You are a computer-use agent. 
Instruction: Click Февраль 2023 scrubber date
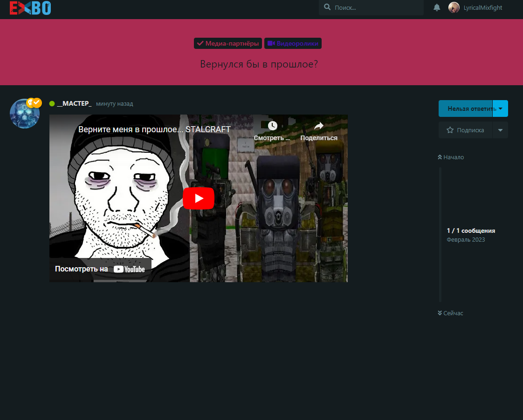pyautogui.click(x=466, y=239)
